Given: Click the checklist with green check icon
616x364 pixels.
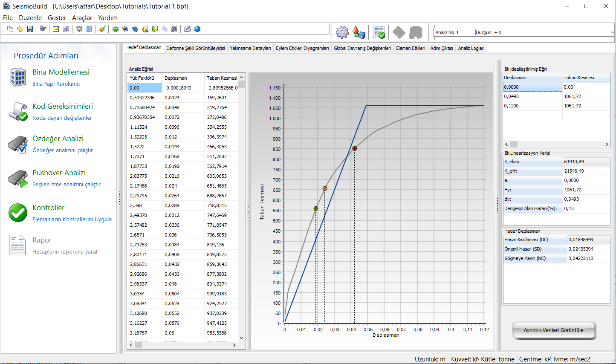Looking at the screenshot, I should 379,32.
